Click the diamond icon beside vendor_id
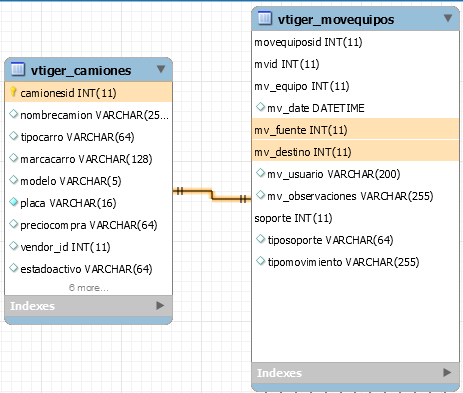The width and height of the screenshot is (463, 393). [13, 246]
